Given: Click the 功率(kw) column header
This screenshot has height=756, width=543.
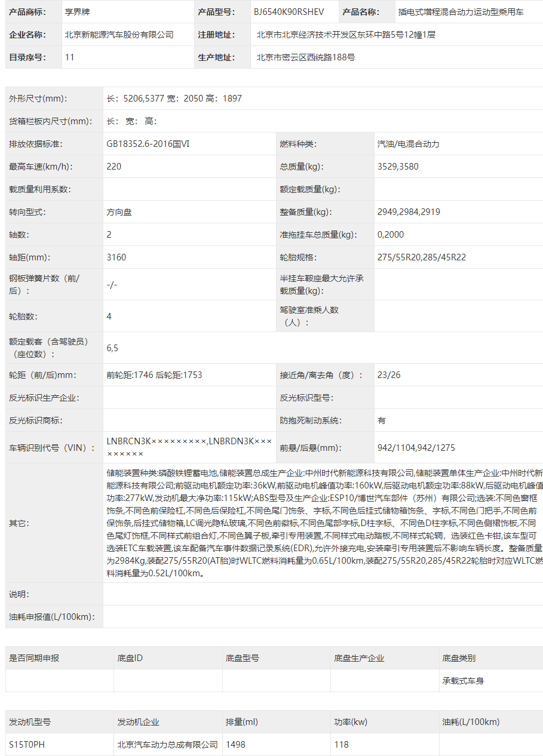Looking at the screenshot, I should coord(351,722).
